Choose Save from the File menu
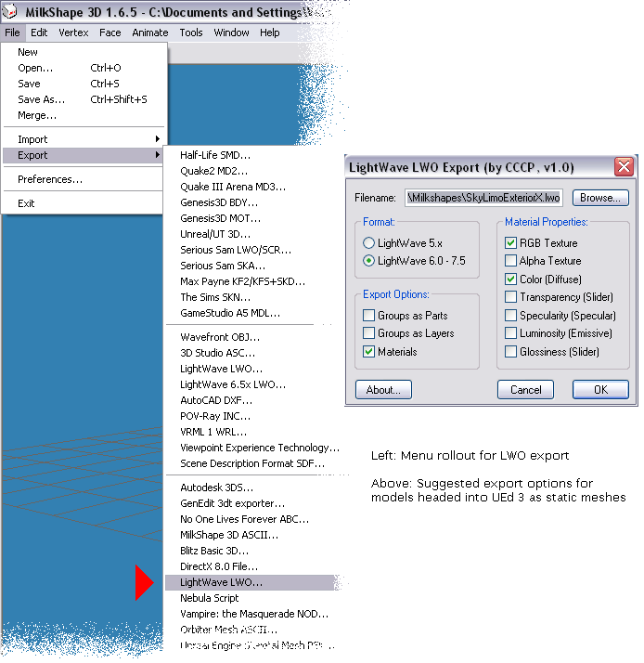Image resolution: width=644 pixels, height=663 pixels. 83,84
